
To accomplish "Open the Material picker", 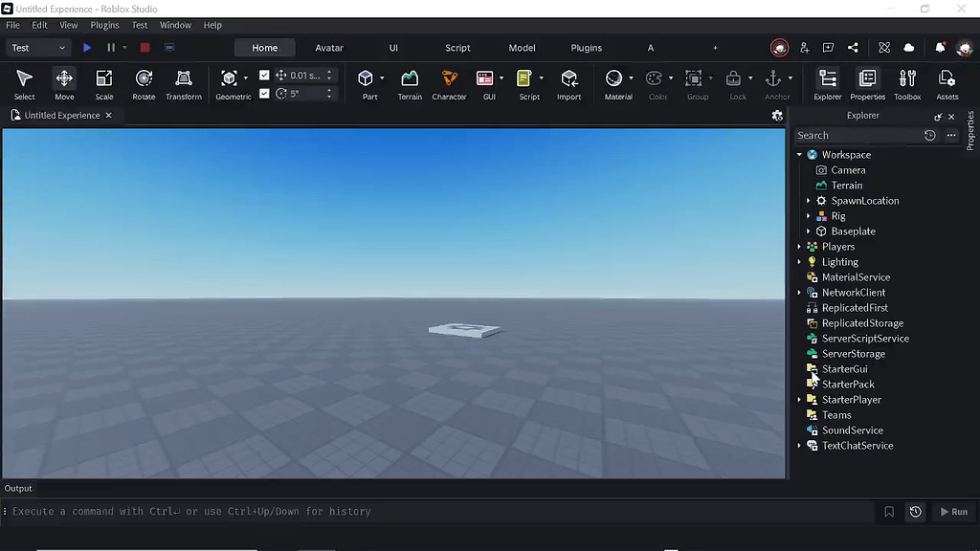I will (x=613, y=78).
